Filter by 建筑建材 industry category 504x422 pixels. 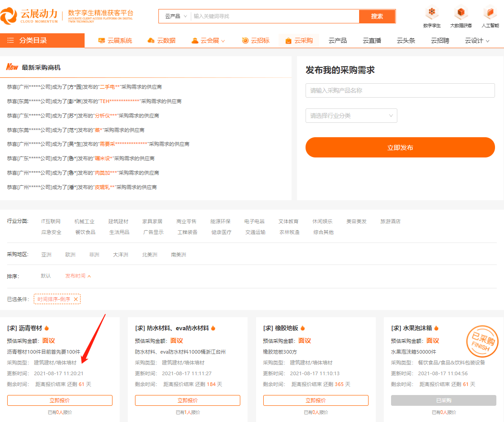coord(118,221)
